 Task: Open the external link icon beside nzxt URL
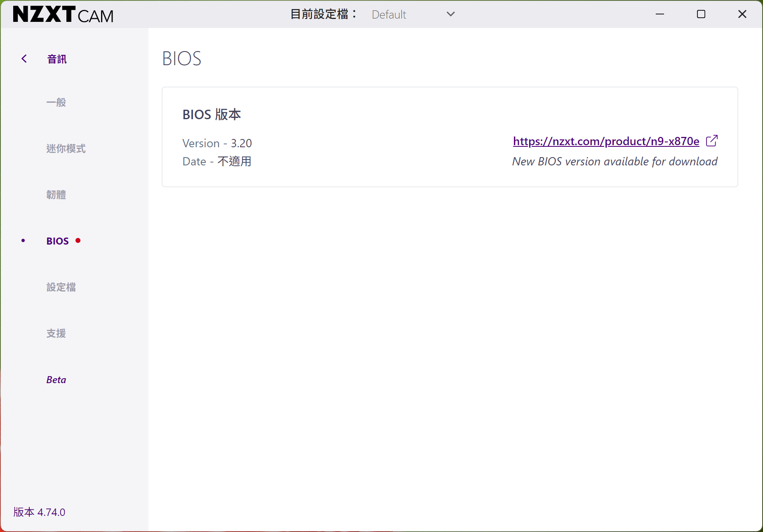(712, 141)
